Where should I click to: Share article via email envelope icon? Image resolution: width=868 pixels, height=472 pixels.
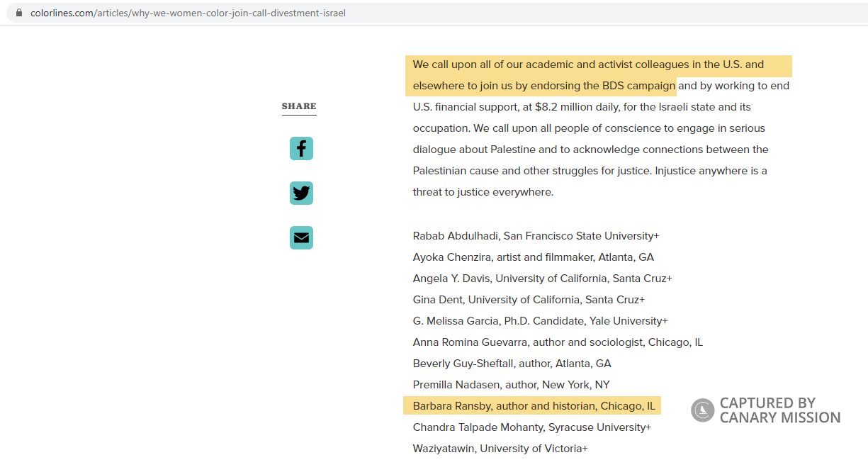tap(301, 237)
